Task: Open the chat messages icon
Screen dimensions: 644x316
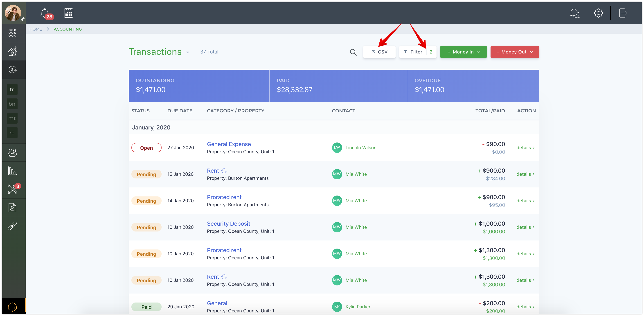Action: [x=574, y=13]
